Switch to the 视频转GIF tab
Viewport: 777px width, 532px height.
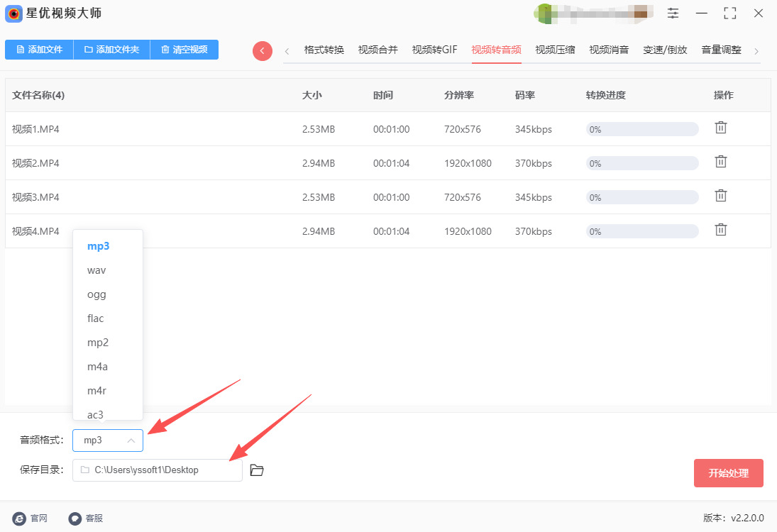(x=434, y=50)
